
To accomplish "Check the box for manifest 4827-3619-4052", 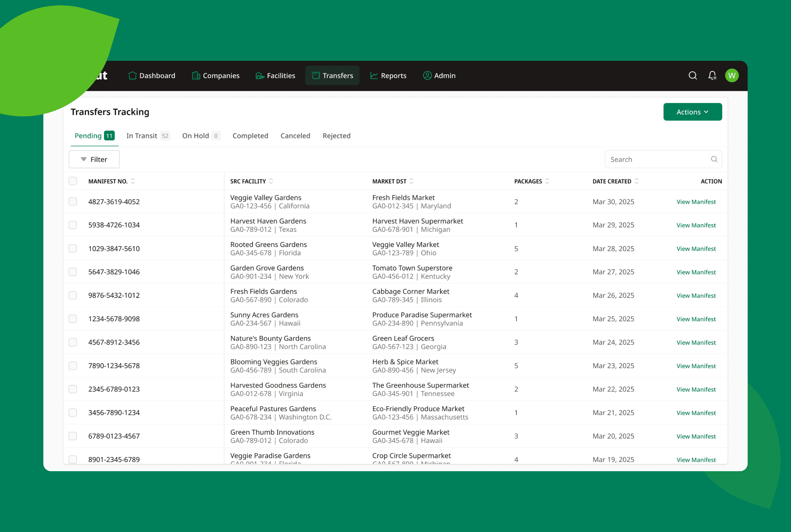I will click(x=73, y=202).
